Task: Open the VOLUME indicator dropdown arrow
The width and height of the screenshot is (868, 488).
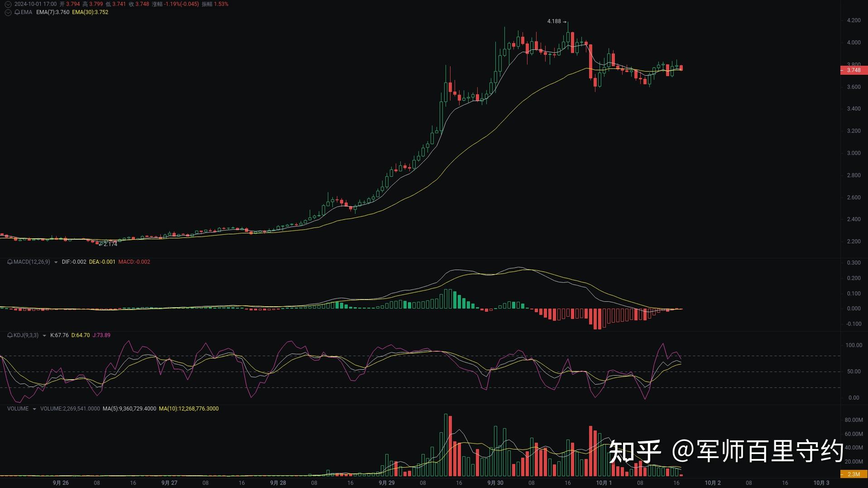Action: tap(34, 409)
